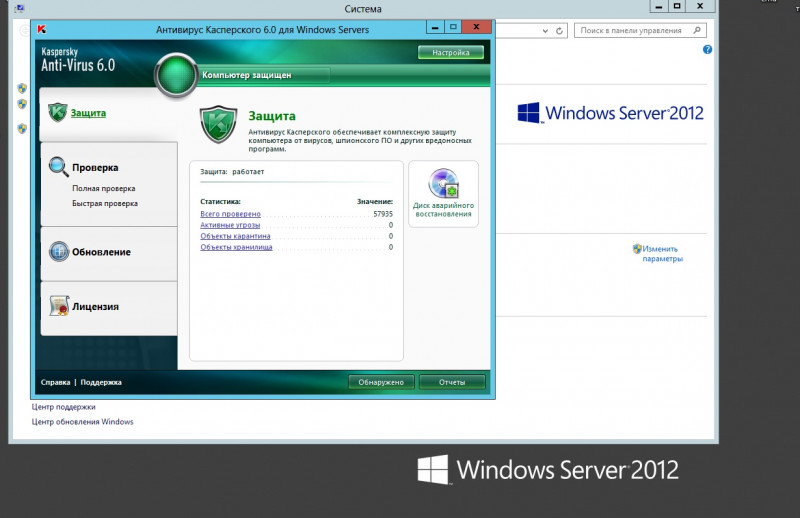Viewport: 800px width, 518px height.
Task: Open the Поддержка support link
Action: [101, 382]
